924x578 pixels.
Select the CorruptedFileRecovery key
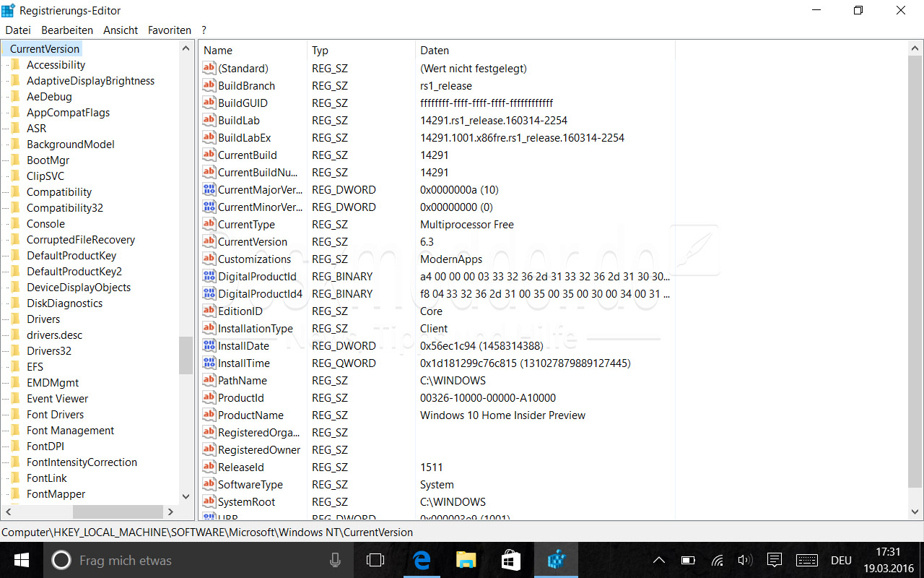pos(81,239)
